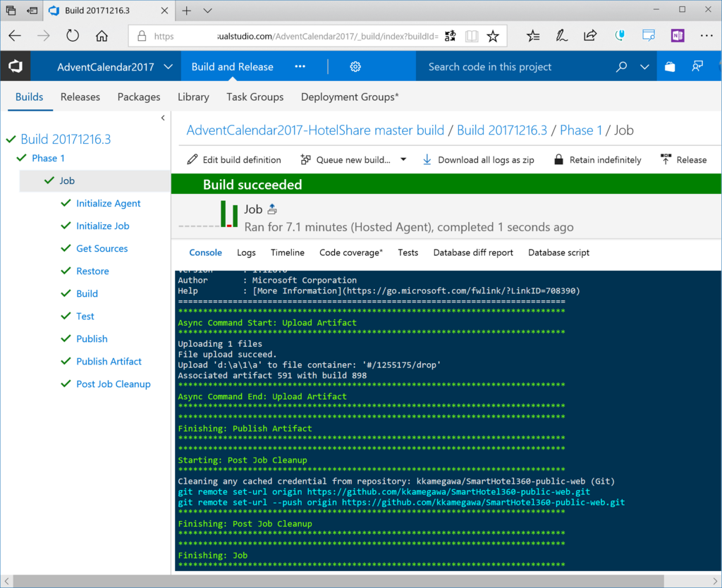Image resolution: width=722 pixels, height=588 pixels.
Task: Click the upload icon next to Job
Action: [272, 209]
